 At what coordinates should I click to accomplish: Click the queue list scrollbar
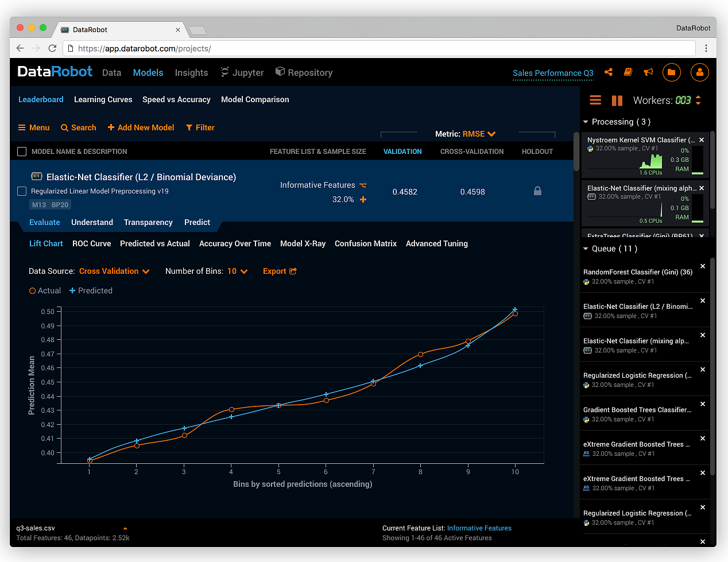(712, 366)
